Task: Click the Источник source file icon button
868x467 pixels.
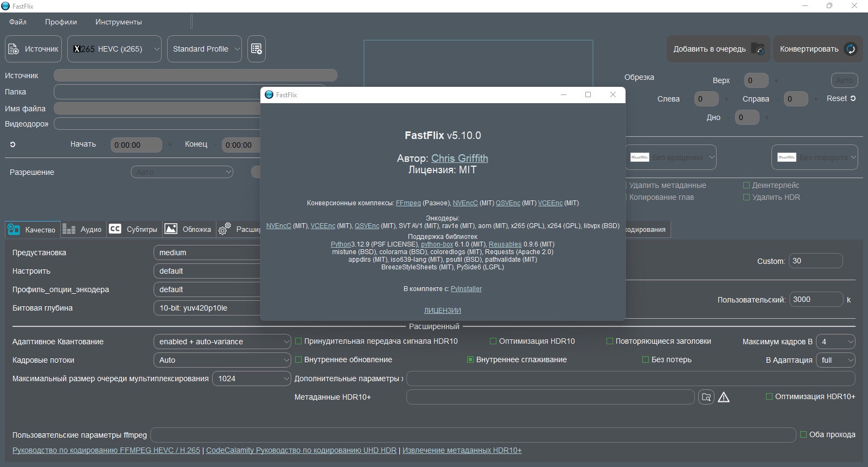Action: pyautogui.click(x=14, y=49)
